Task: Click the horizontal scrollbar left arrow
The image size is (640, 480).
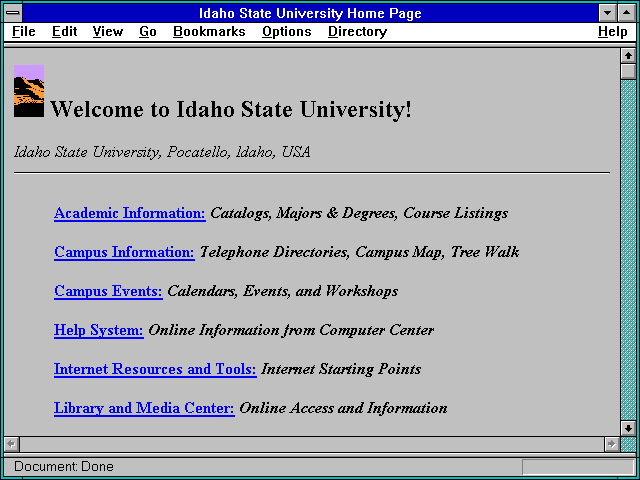Action: click(11, 444)
